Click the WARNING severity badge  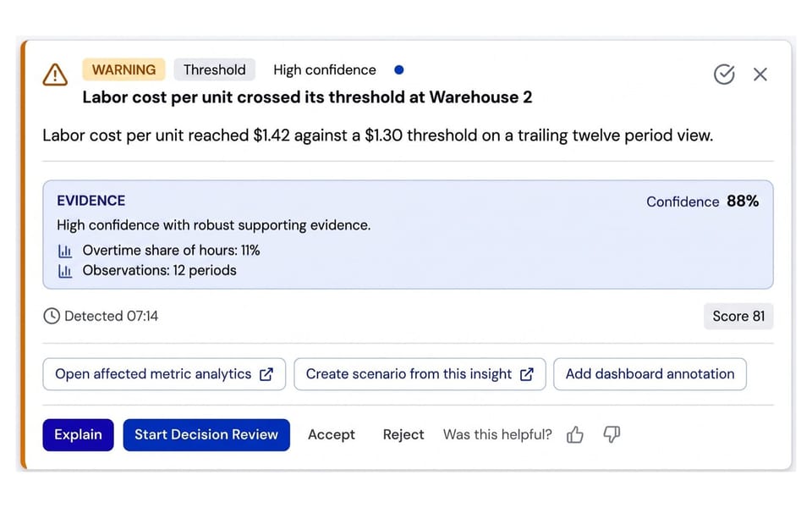coord(123,69)
